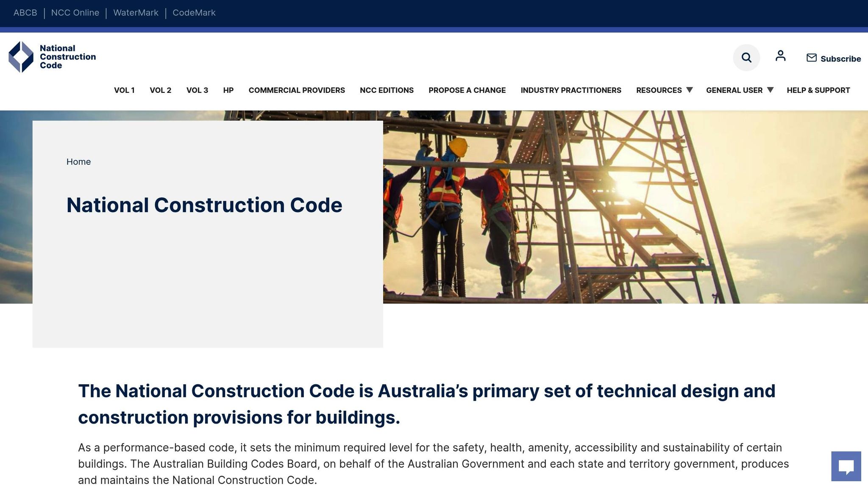This screenshot has width=868, height=488.
Task: Follow the WaterMark link
Action: 136,13
